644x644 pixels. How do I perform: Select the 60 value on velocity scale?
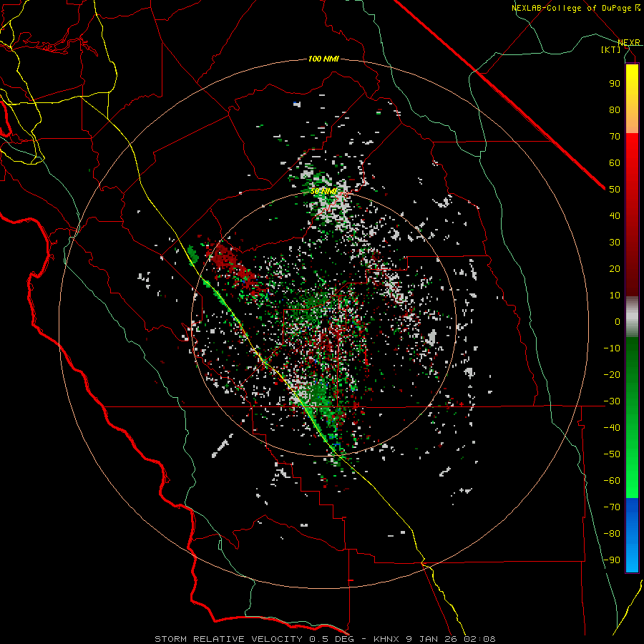[615, 163]
